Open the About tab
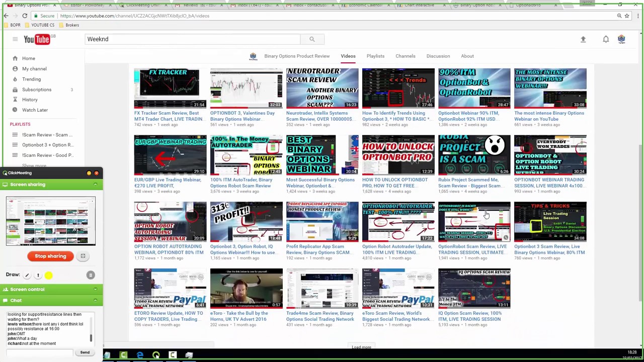Viewport: 644px width, 362px height. tap(467, 56)
